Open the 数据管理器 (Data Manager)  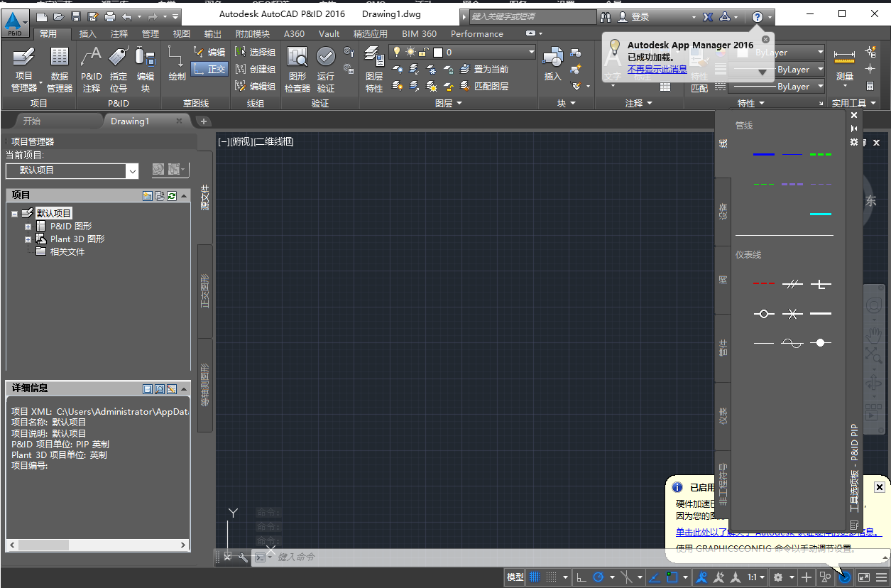[x=60, y=68]
